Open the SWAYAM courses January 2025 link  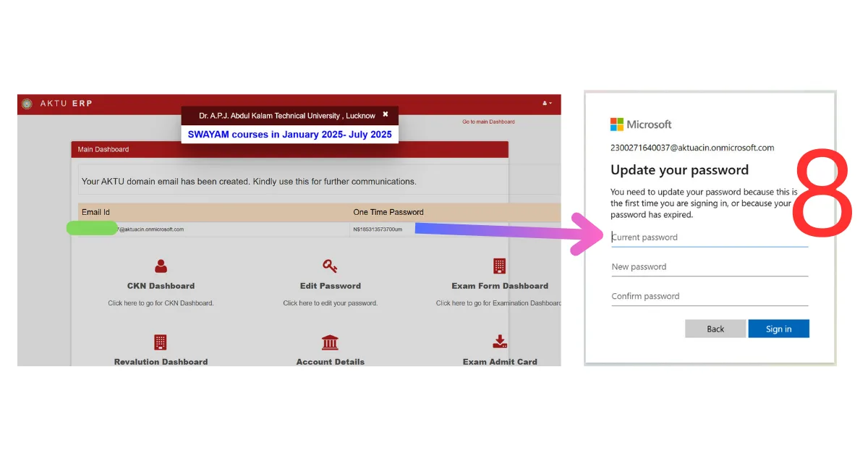point(289,134)
